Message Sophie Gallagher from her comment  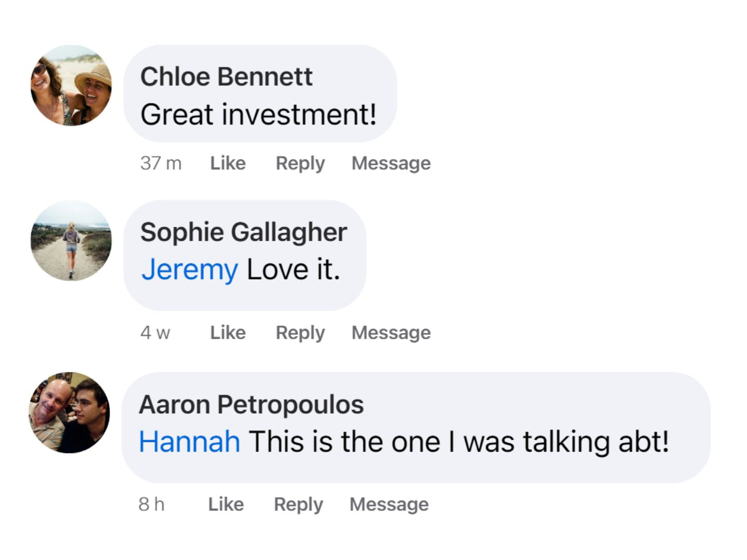[391, 332]
